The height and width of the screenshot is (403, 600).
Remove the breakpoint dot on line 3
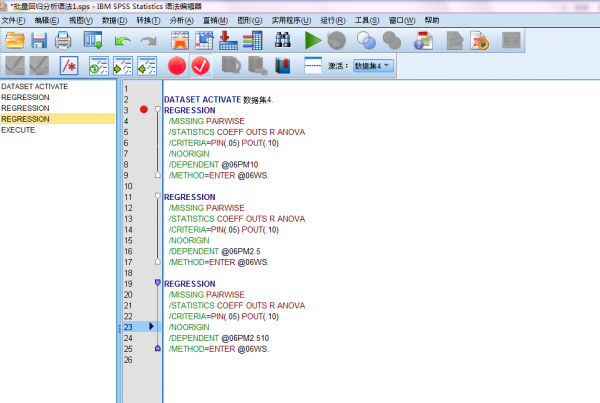[144, 109]
